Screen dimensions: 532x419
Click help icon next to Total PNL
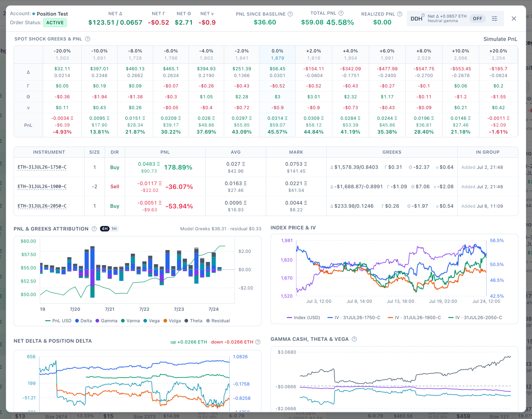pyautogui.click(x=341, y=13)
